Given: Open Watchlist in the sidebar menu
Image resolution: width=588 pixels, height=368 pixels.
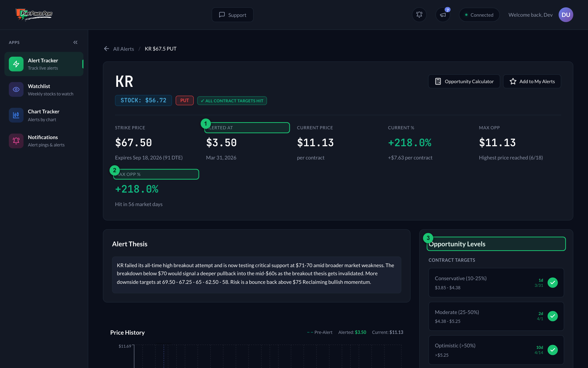Looking at the screenshot, I should coord(44,90).
